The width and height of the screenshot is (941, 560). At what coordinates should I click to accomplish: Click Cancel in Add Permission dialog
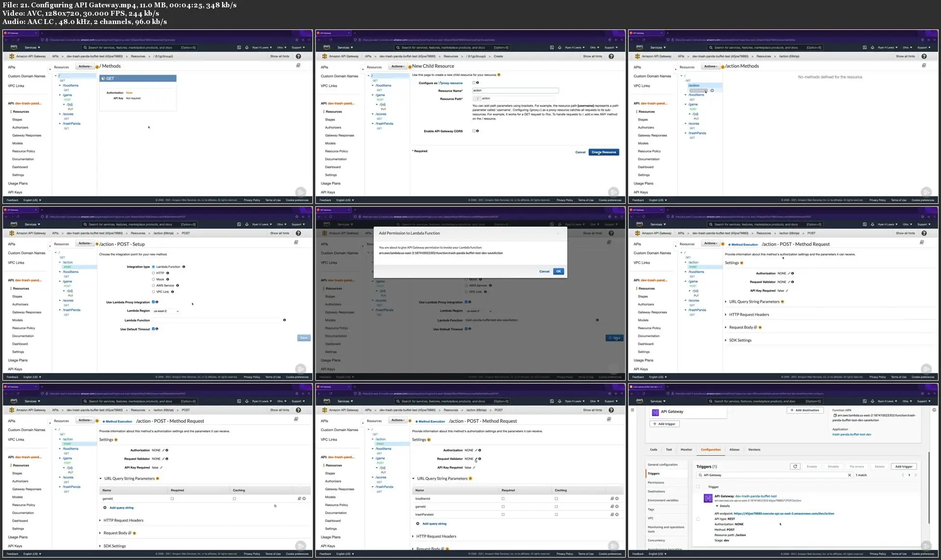click(x=544, y=271)
